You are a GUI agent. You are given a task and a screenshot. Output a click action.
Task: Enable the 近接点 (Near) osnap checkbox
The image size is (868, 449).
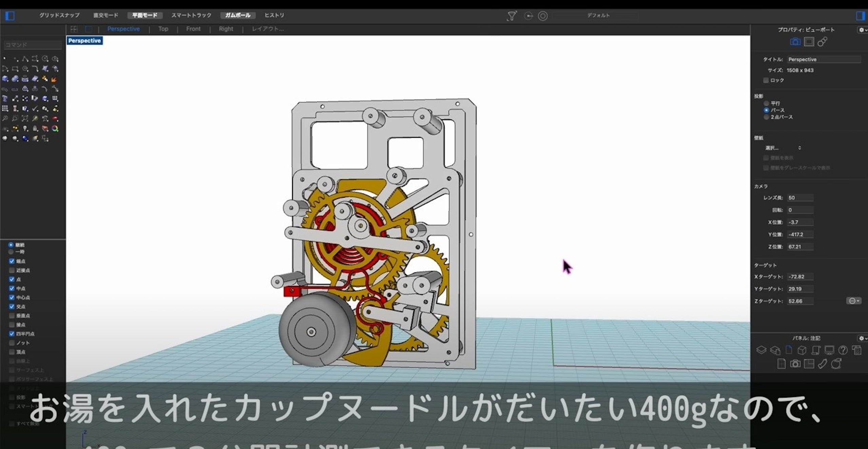12,270
